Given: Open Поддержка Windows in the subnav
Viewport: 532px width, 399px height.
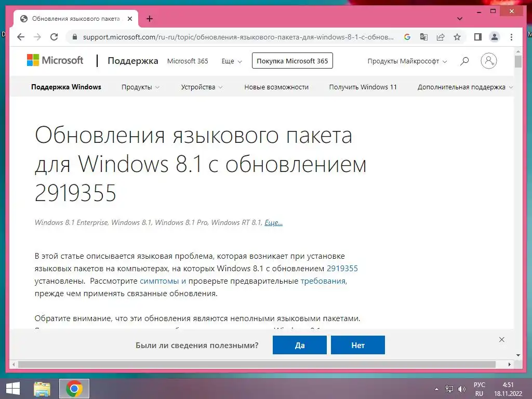Looking at the screenshot, I should click(x=66, y=87).
